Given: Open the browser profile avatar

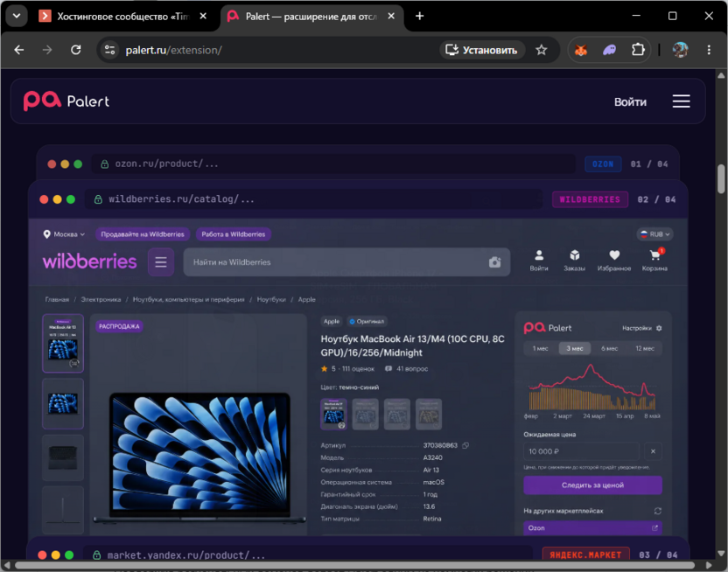Looking at the screenshot, I should 680,50.
